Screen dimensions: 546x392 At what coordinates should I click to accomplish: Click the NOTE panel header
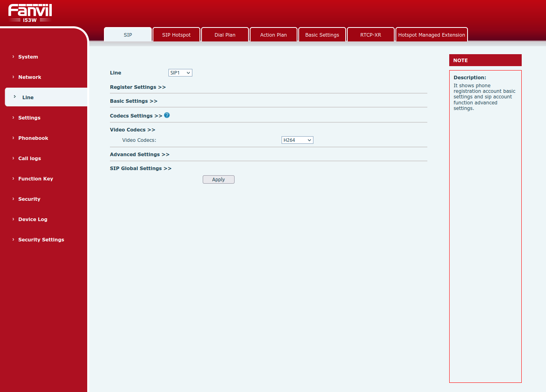coord(485,60)
